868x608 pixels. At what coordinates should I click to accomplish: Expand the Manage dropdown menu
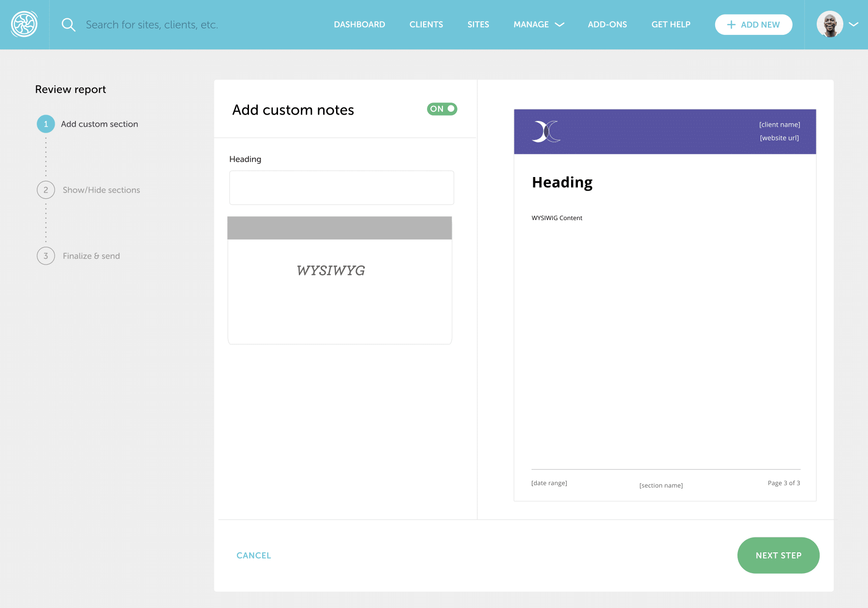tap(538, 25)
